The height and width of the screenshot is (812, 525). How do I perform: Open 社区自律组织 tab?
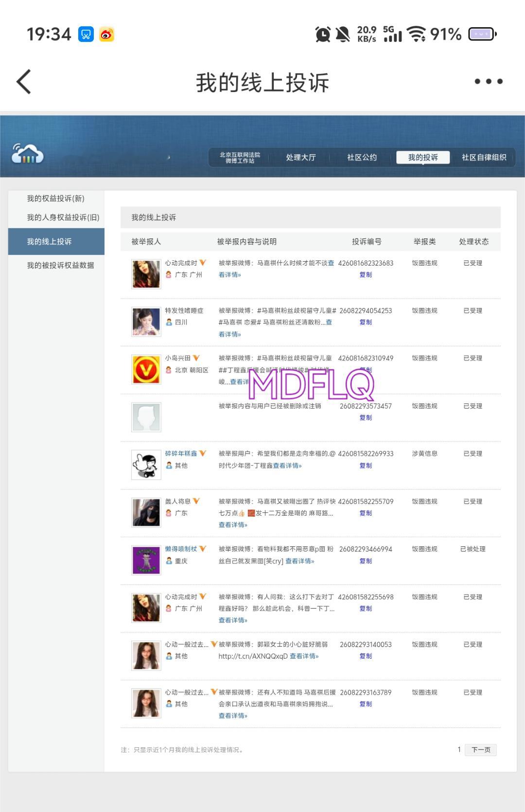point(484,158)
